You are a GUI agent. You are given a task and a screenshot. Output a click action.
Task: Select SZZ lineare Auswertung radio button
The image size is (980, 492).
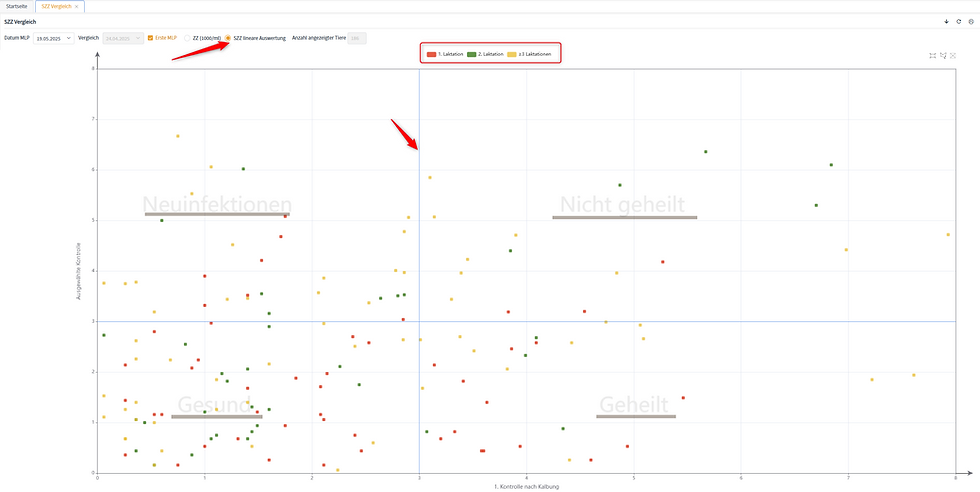coord(228,38)
